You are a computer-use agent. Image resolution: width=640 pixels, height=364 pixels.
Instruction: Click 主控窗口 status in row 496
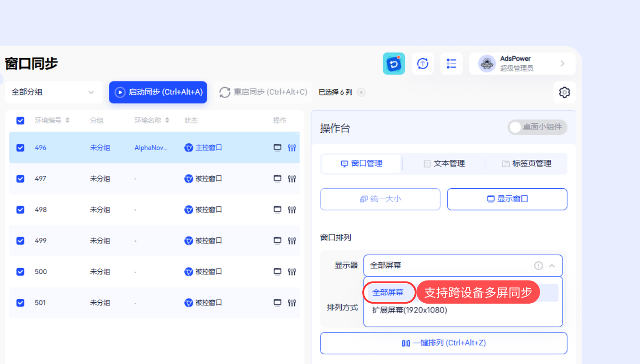click(208, 148)
